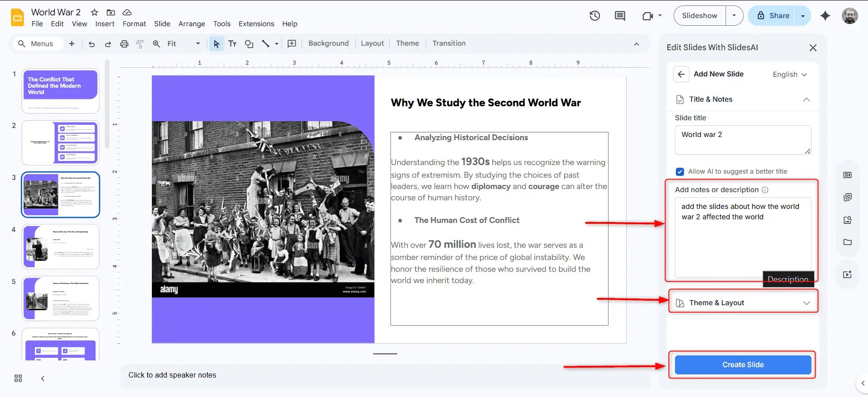Open the video call dropdown arrow

(x=660, y=16)
